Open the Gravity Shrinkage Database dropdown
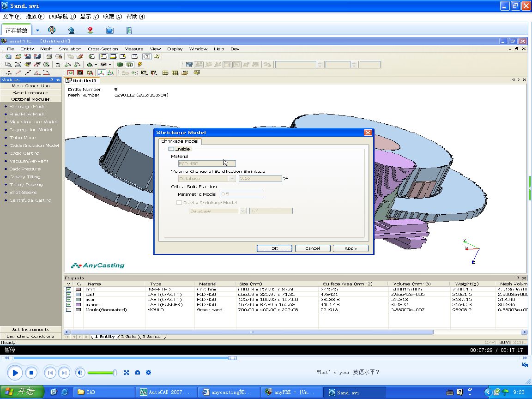 point(242,211)
